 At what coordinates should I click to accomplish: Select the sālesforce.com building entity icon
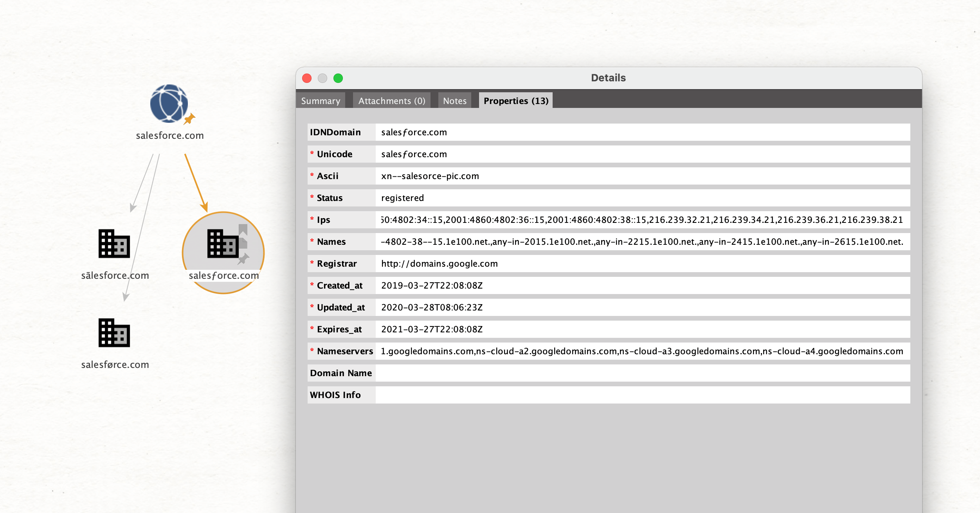point(114,244)
